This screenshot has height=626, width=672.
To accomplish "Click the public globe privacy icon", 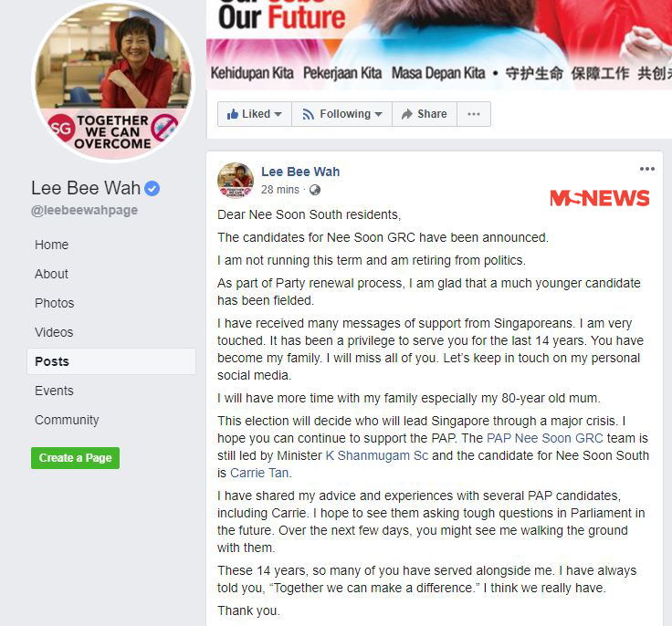I will tap(315, 190).
